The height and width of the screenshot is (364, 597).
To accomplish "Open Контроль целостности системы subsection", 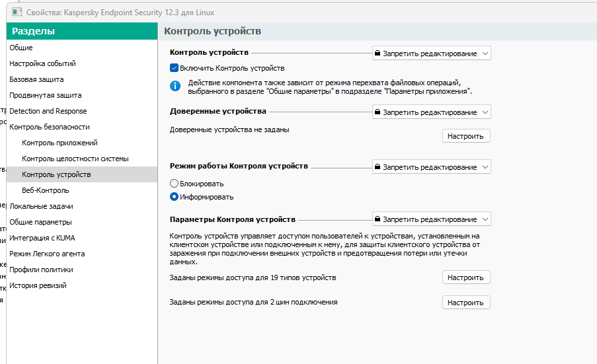I will point(82,159).
